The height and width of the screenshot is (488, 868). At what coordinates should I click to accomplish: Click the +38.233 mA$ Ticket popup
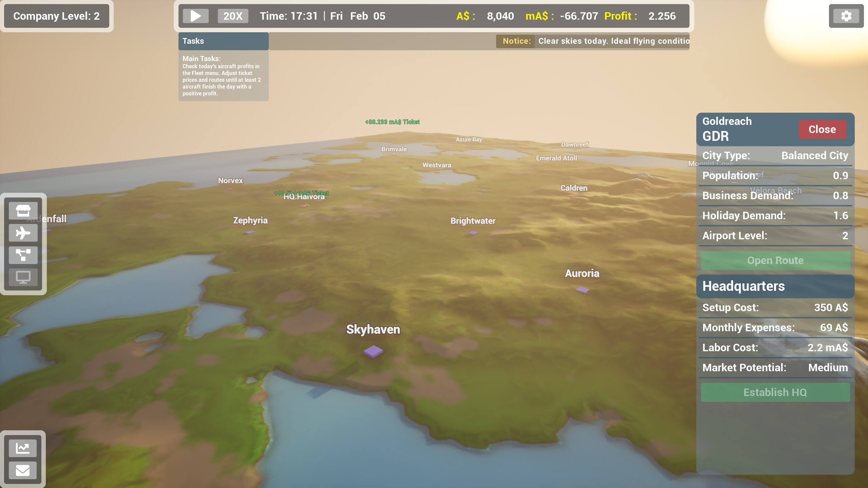[392, 122]
